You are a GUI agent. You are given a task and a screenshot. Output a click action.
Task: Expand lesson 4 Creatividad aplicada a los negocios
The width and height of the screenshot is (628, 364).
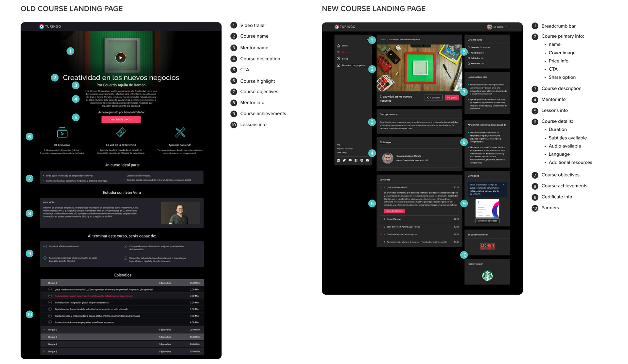coord(381,234)
